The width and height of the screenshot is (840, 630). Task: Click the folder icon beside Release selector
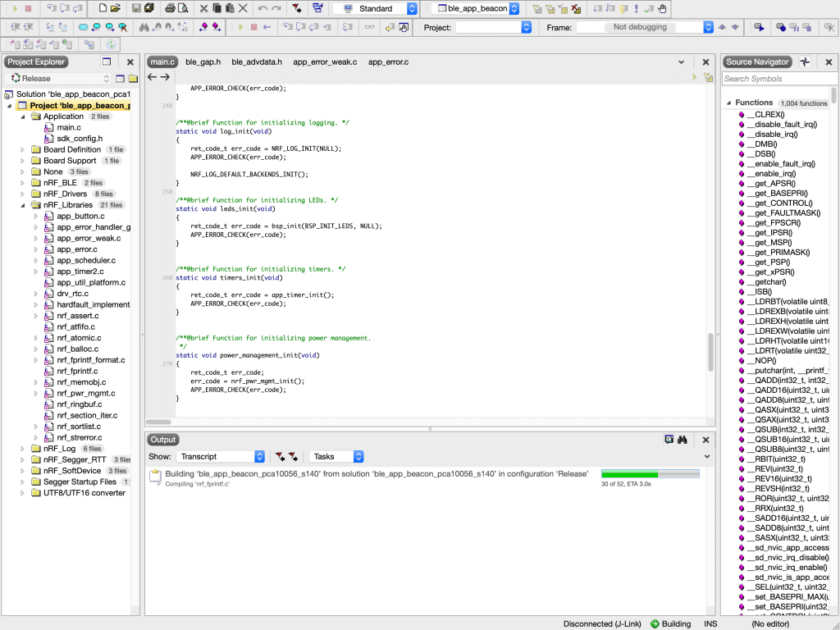point(133,79)
